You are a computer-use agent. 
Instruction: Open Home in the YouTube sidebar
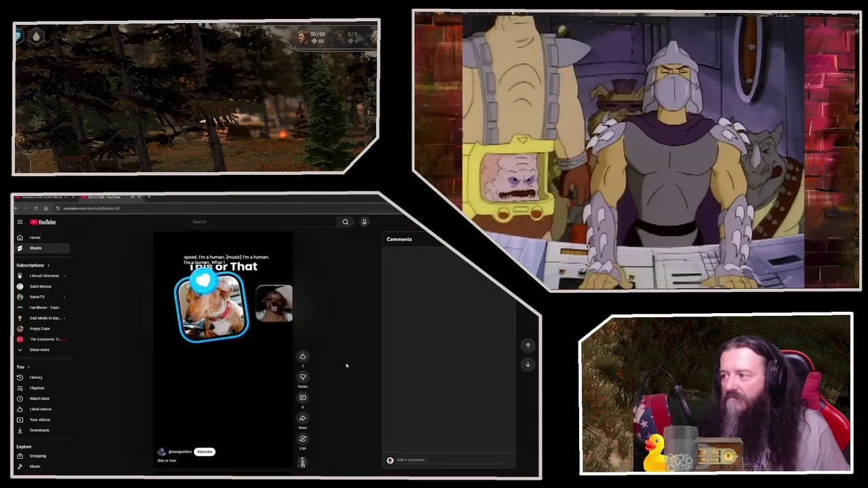pyautogui.click(x=42, y=237)
